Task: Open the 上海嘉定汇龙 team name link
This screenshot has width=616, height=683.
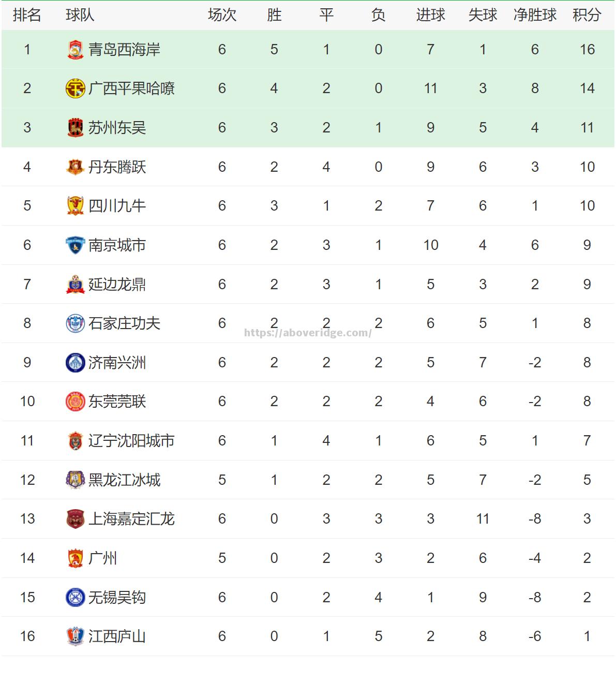Action: point(131,519)
